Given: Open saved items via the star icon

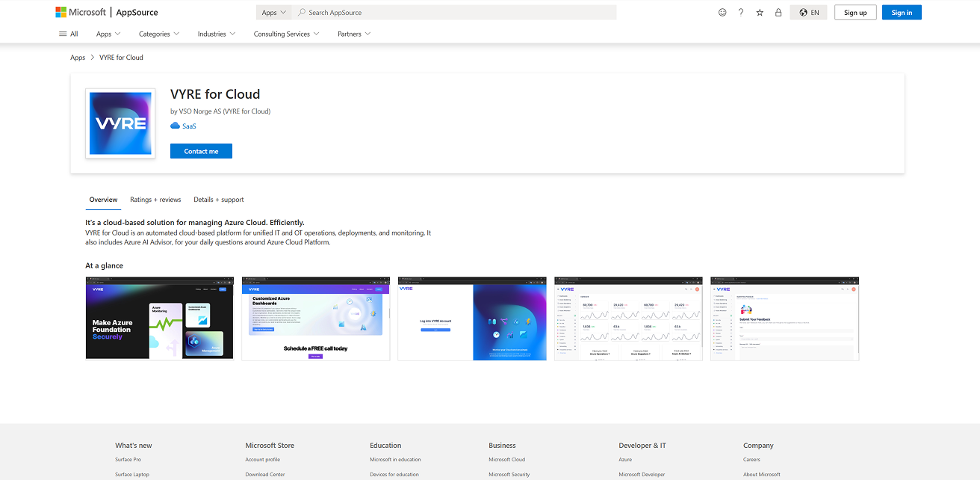Looking at the screenshot, I should pyautogui.click(x=759, y=12).
